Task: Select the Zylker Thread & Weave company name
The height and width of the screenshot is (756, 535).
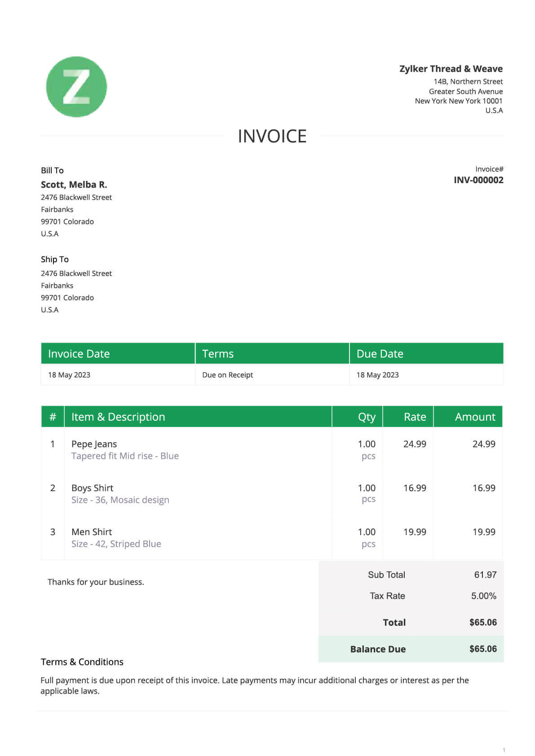Action: 451,69
